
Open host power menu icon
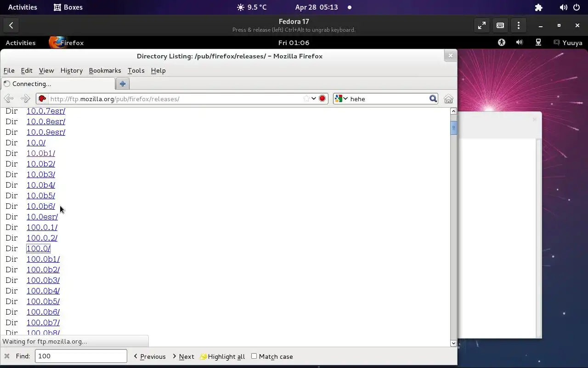pyautogui.click(x=577, y=7)
